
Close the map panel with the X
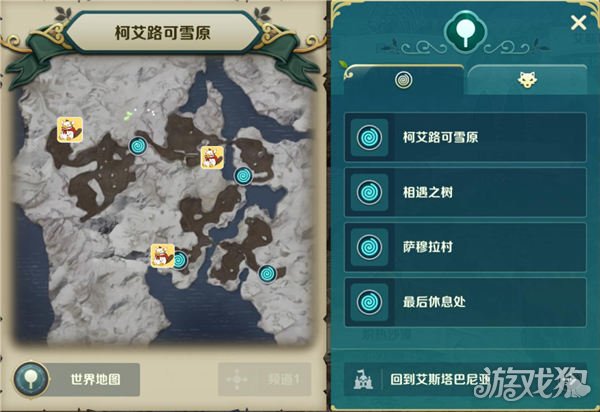[x=578, y=23]
